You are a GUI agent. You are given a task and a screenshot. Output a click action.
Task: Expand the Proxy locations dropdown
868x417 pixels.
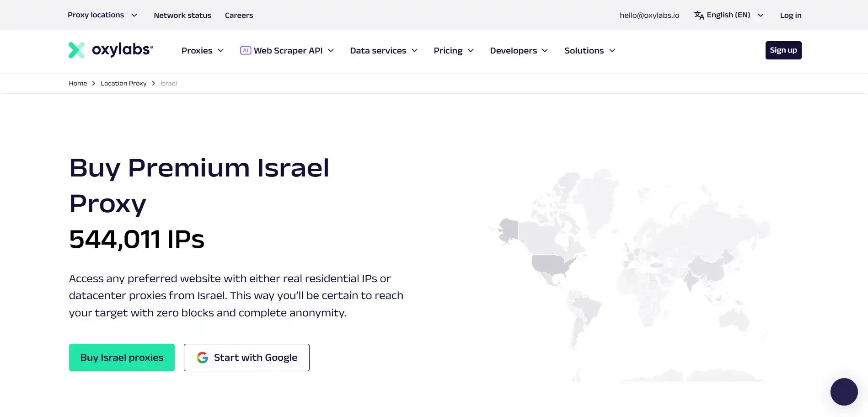click(x=134, y=15)
